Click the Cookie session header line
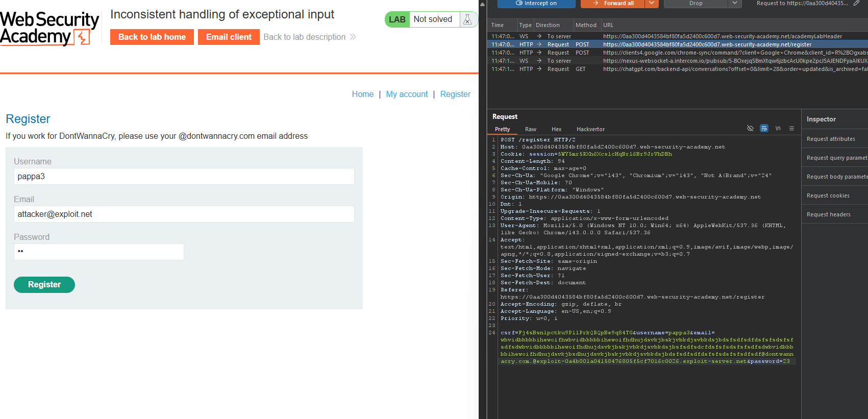868x419 pixels. click(586, 154)
